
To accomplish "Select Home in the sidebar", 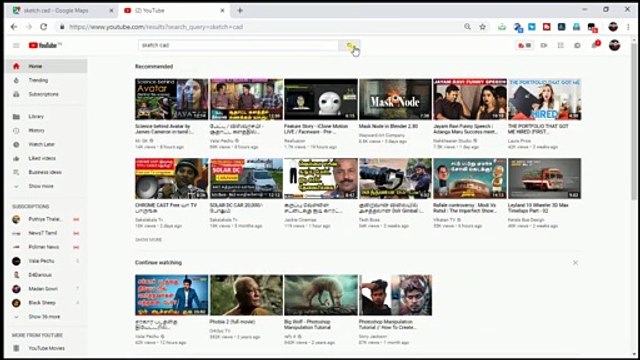I will [x=47, y=66].
